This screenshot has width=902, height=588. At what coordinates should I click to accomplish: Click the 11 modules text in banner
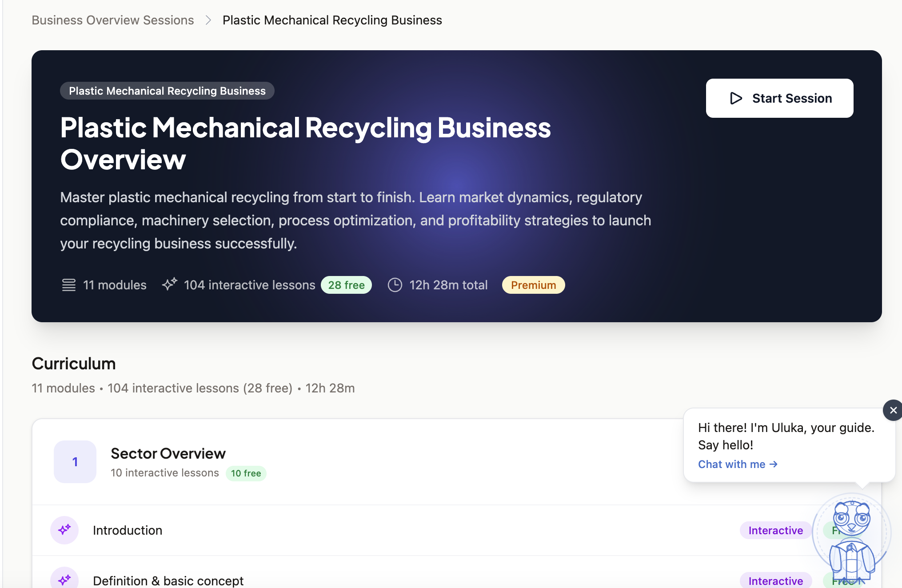pos(115,285)
